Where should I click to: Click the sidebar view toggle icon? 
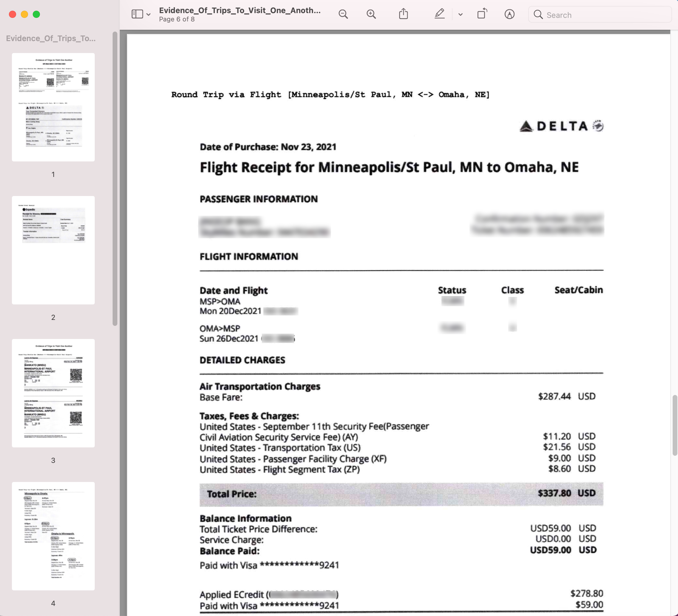click(137, 14)
